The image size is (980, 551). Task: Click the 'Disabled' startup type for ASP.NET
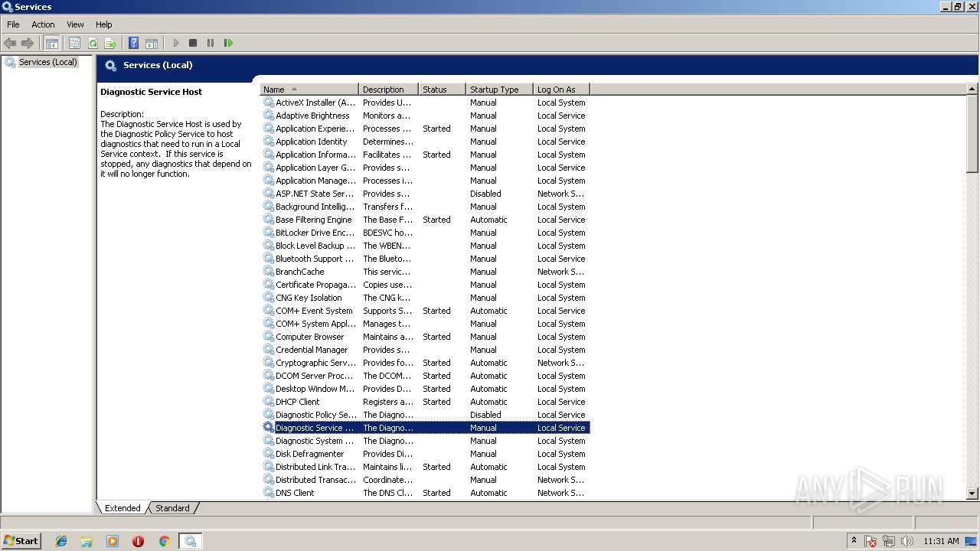tap(485, 194)
